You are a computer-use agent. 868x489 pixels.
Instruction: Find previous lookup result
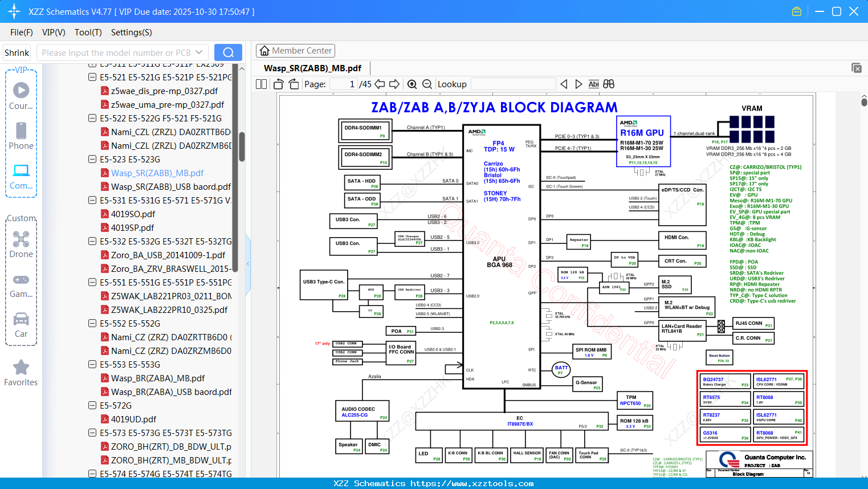pos(564,84)
